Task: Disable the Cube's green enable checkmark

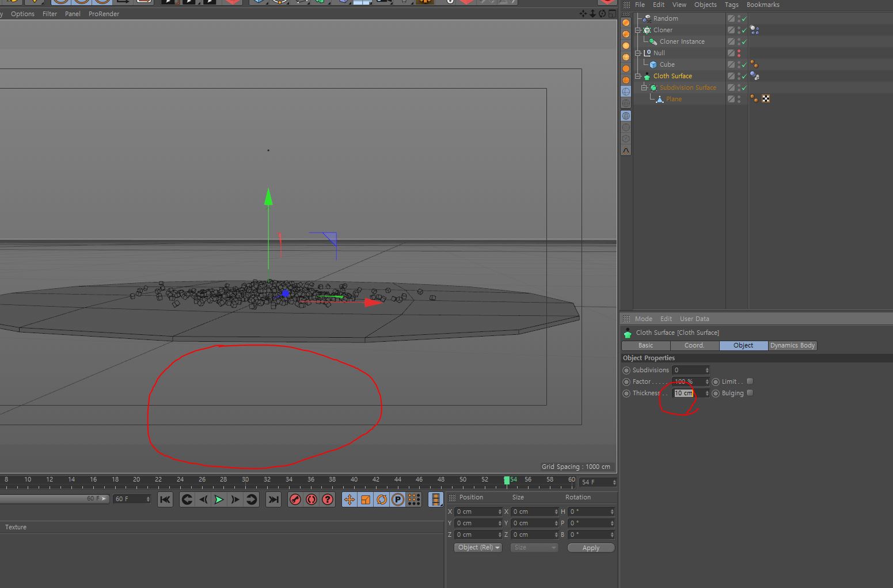Action: point(744,64)
